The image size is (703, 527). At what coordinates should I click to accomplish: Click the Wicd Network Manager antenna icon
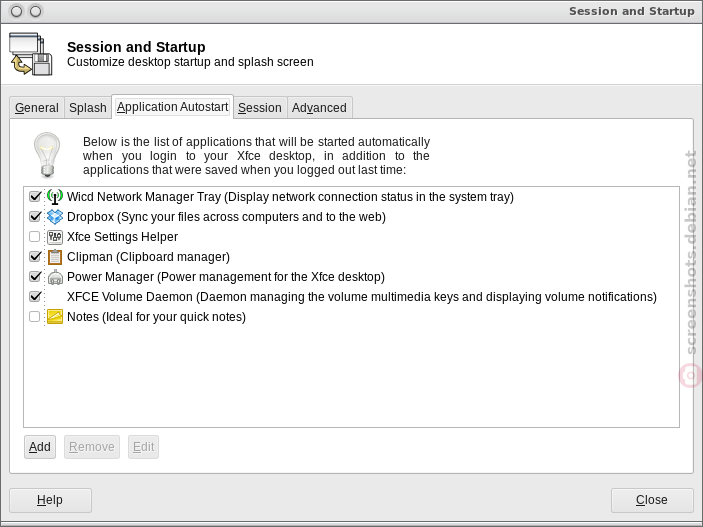[55, 196]
